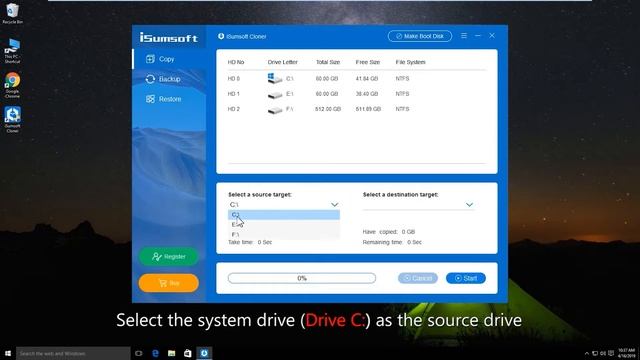Expand the source target dropdown arrow
The width and height of the screenshot is (640, 360).
pyautogui.click(x=335, y=204)
